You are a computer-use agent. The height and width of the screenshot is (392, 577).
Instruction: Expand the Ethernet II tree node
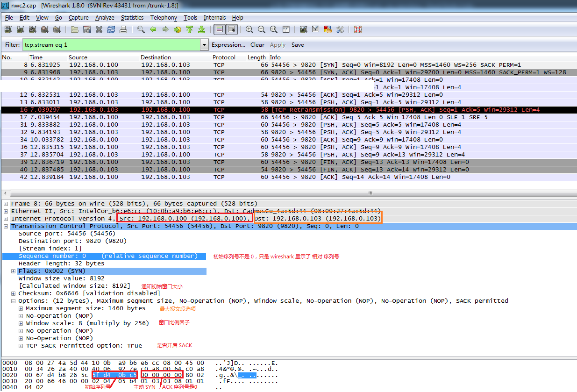tap(6, 211)
